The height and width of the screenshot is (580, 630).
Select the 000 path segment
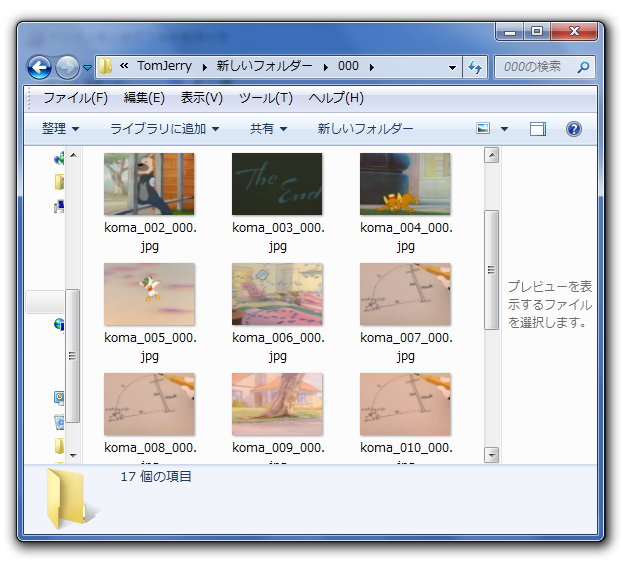tap(348, 66)
